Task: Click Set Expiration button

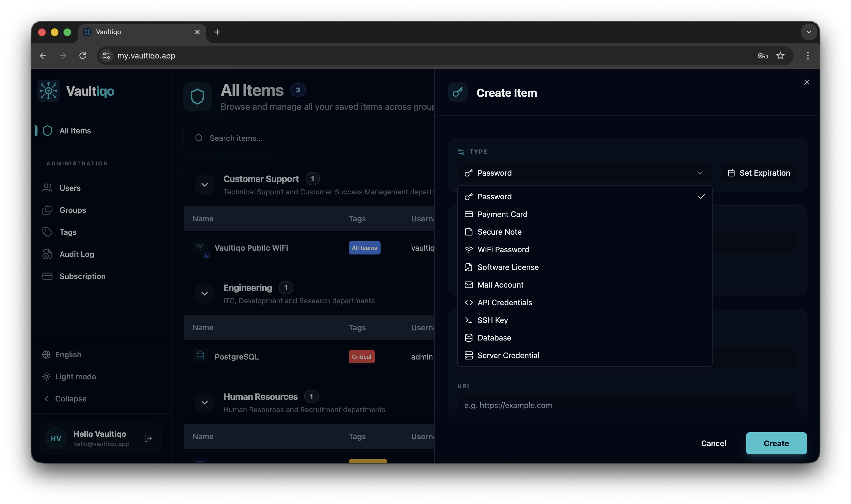Action: pos(759,173)
